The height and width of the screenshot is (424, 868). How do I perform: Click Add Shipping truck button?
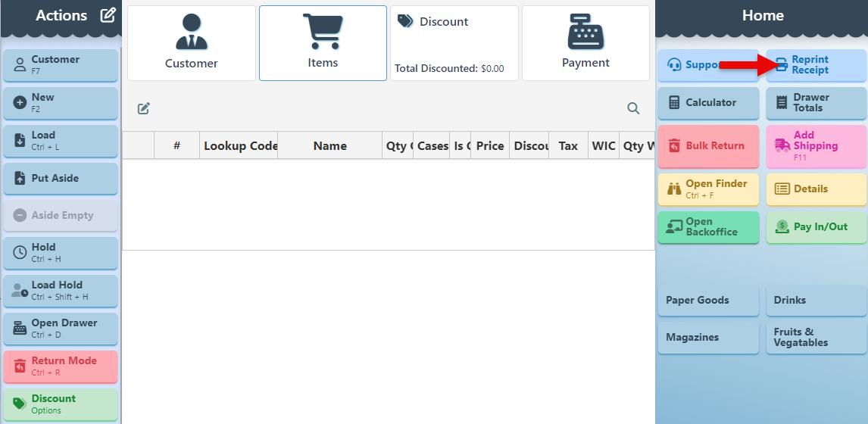816,146
